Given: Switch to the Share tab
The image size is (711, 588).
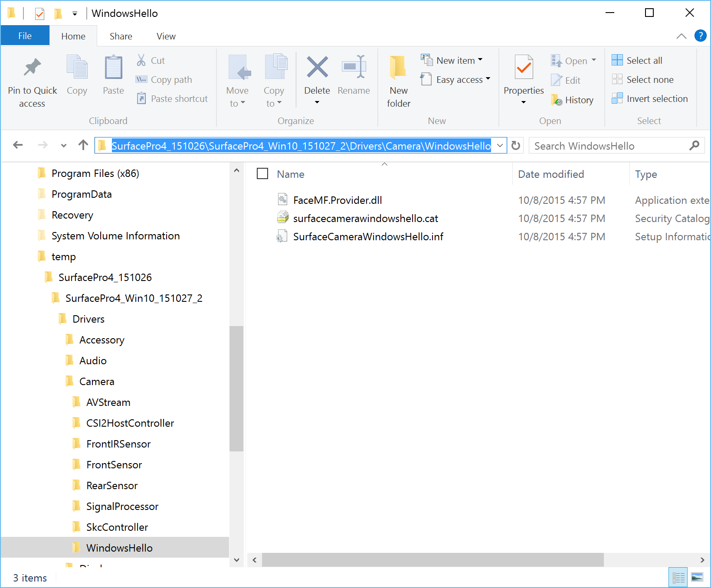Looking at the screenshot, I should click(x=121, y=36).
